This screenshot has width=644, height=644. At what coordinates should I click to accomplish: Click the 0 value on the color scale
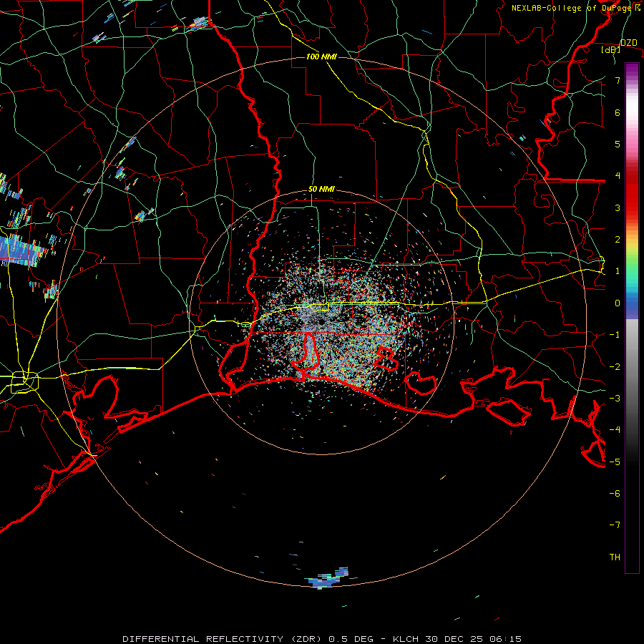618,303
